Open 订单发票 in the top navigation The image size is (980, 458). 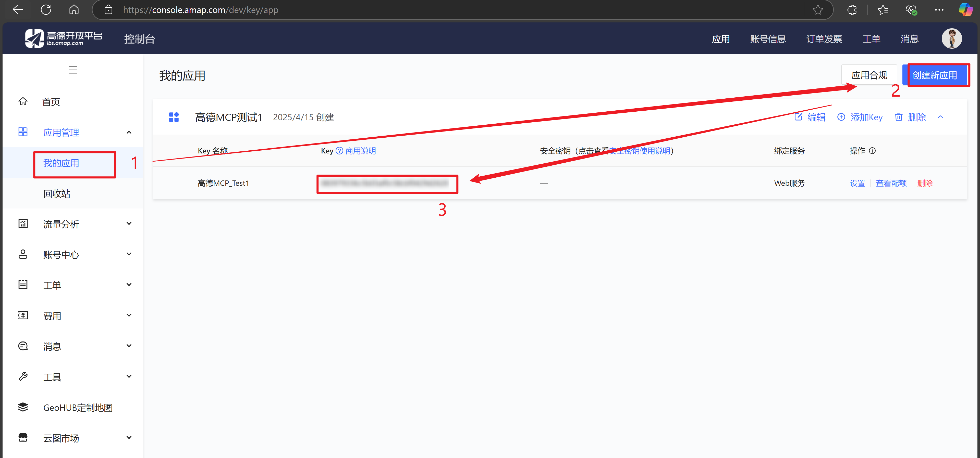pos(824,39)
